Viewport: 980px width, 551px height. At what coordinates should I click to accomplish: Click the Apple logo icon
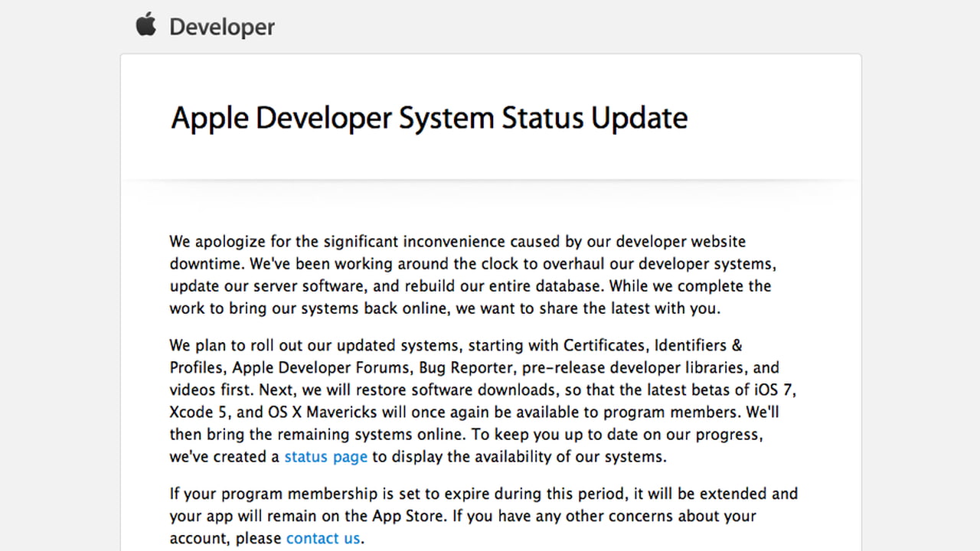[145, 24]
